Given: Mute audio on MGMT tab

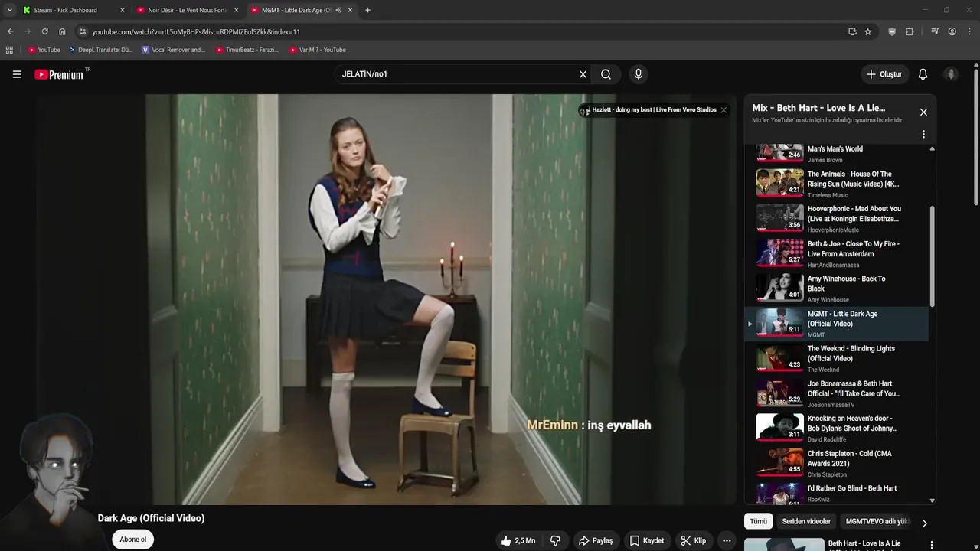Looking at the screenshot, I should (338, 10).
